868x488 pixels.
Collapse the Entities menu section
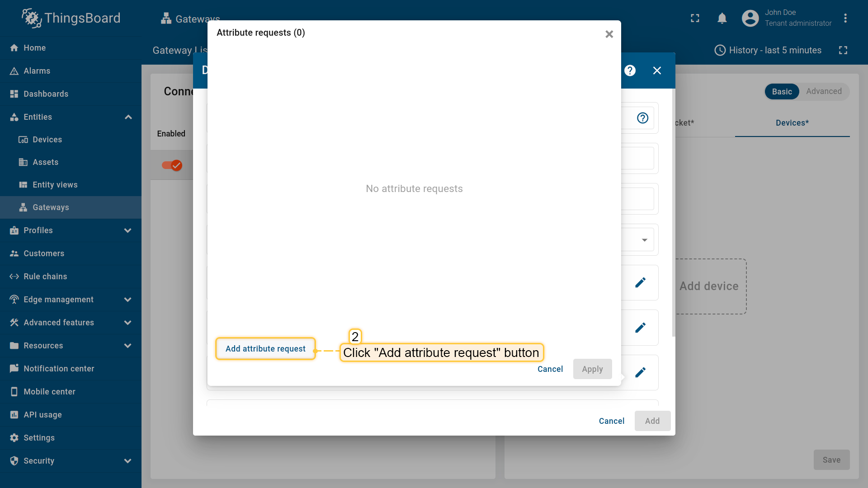pyautogui.click(x=128, y=117)
